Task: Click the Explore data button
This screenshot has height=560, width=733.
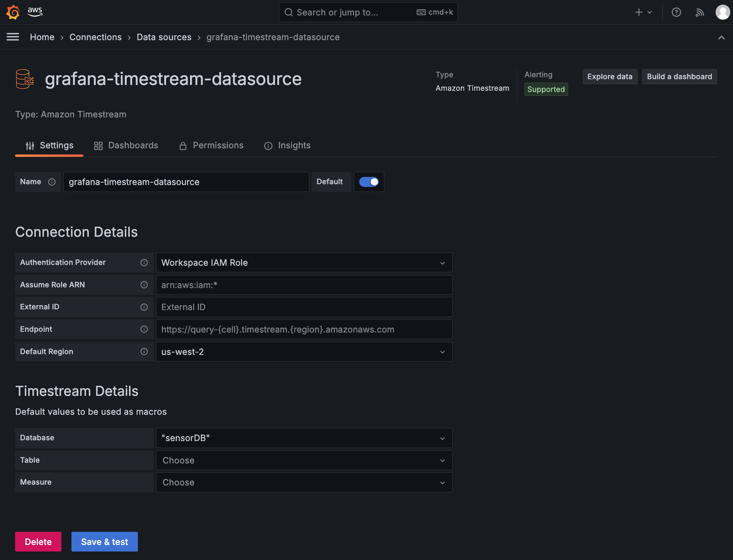Action: point(610,76)
